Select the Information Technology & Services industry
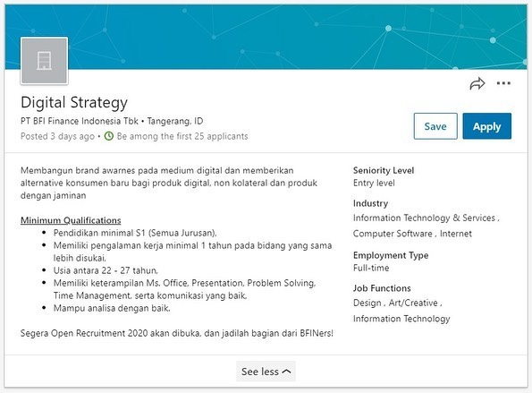Image resolution: width=532 pixels, height=393 pixels. 424,218
